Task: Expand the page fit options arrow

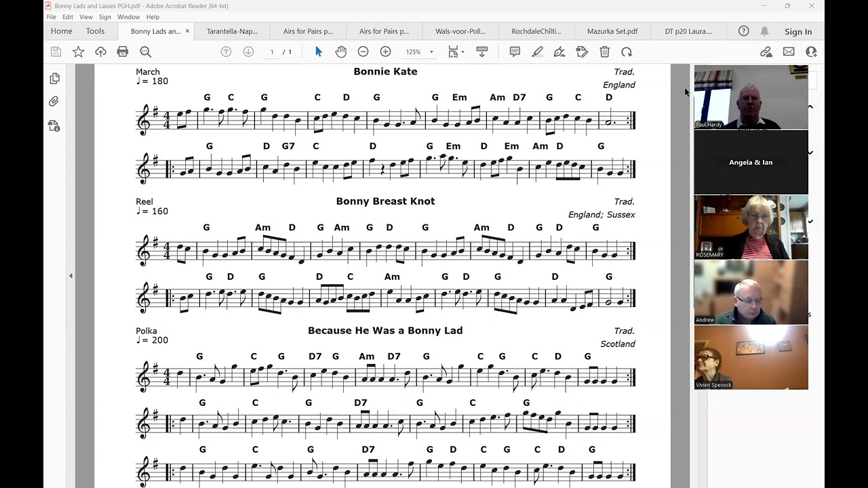Action: [x=462, y=52]
